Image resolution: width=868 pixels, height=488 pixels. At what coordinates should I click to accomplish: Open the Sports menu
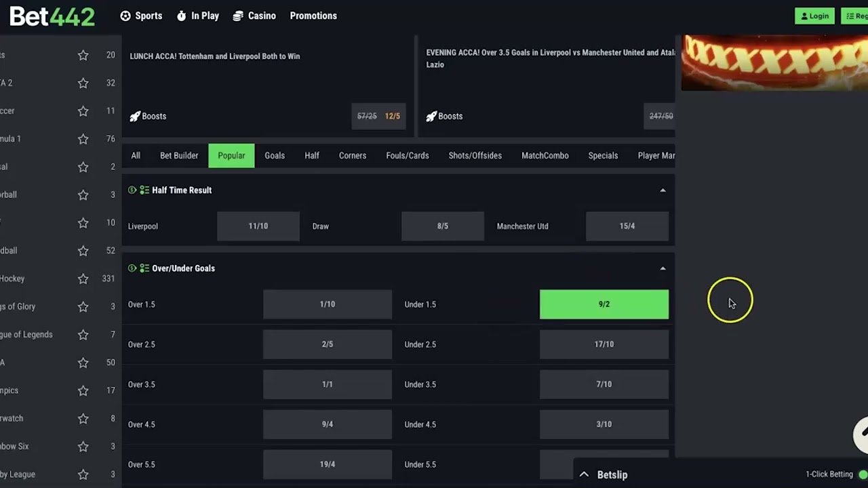141,16
